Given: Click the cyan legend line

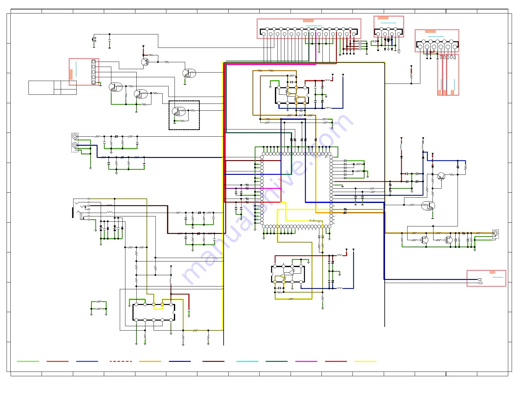Looking at the screenshot, I should [x=247, y=361].
